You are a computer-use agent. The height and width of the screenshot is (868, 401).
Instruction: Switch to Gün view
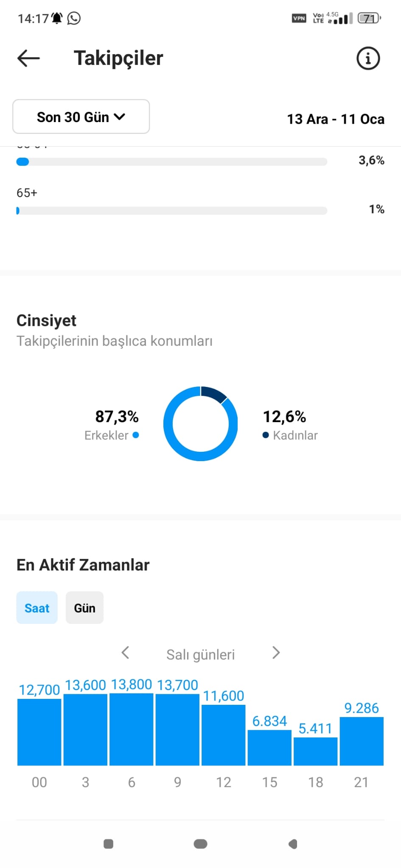84,608
